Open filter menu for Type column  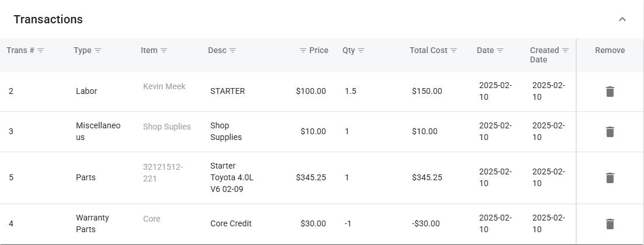pos(98,51)
